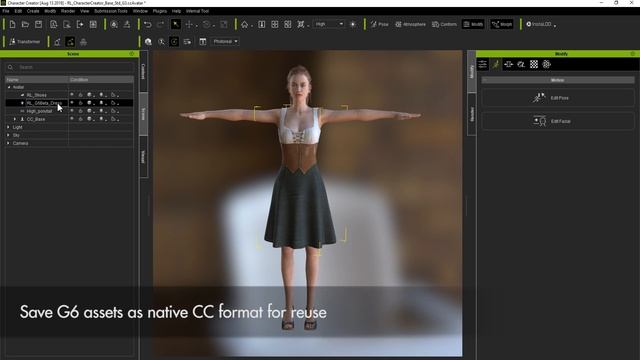
Task: Switch to the Content vertical side tab
Action: [143, 71]
